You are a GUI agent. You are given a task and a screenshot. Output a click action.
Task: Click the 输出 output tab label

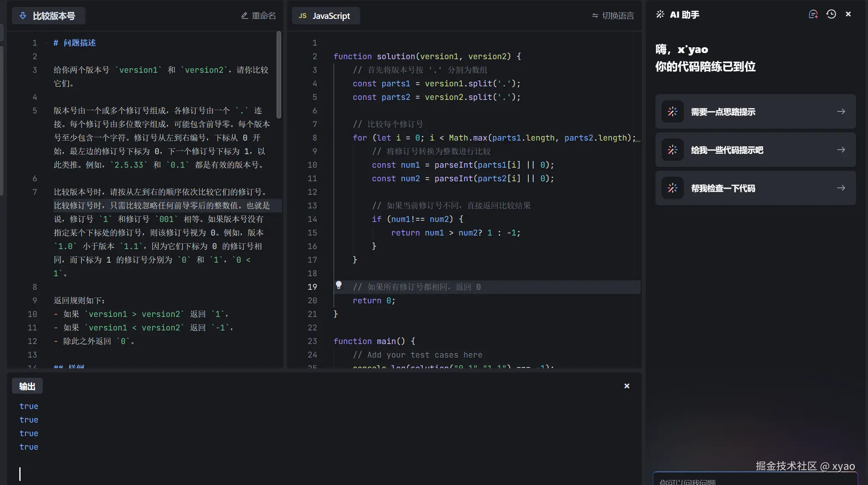[x=27, y=386]
